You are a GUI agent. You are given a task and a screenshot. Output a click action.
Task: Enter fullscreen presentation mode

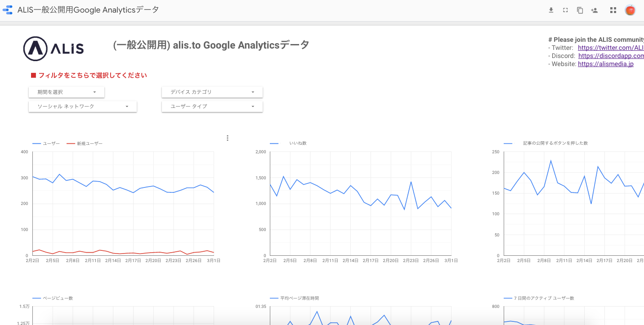565,10
